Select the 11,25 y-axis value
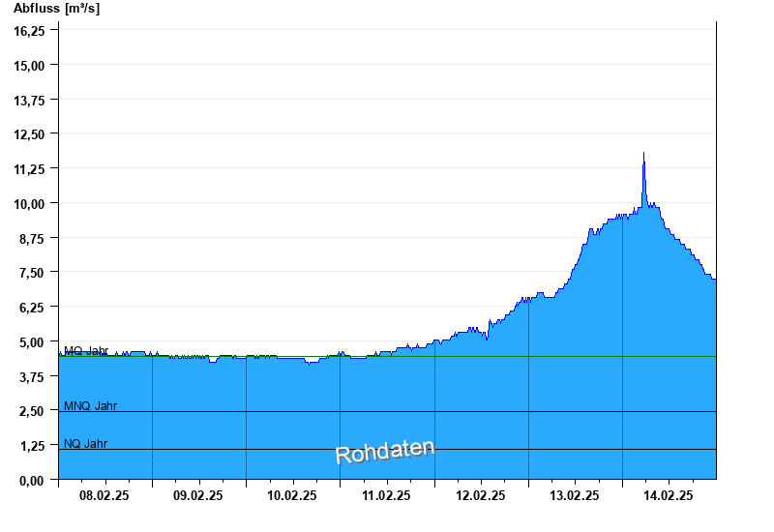This screenshot has width=774, height=532. pos(29,169)
